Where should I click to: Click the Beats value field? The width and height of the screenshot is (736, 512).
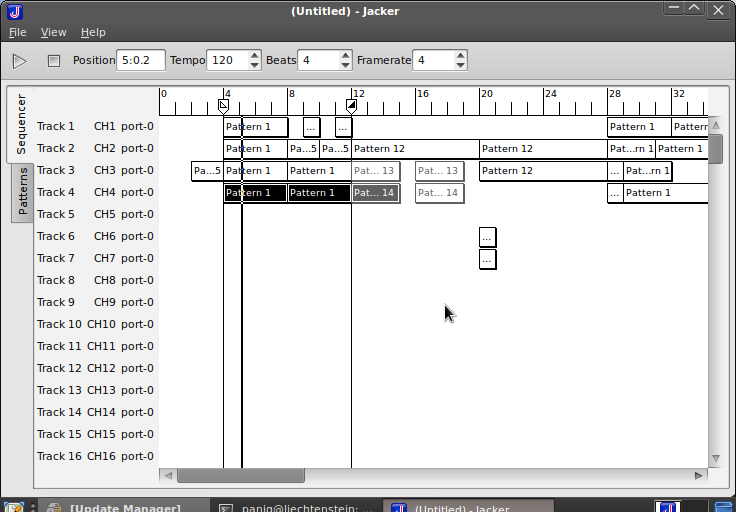[318, 61]
